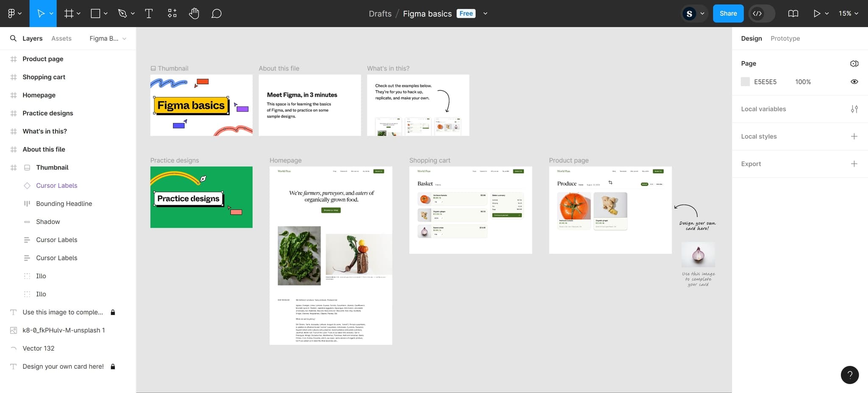
Task: Open the Comment tool
Action: [216, 13]
